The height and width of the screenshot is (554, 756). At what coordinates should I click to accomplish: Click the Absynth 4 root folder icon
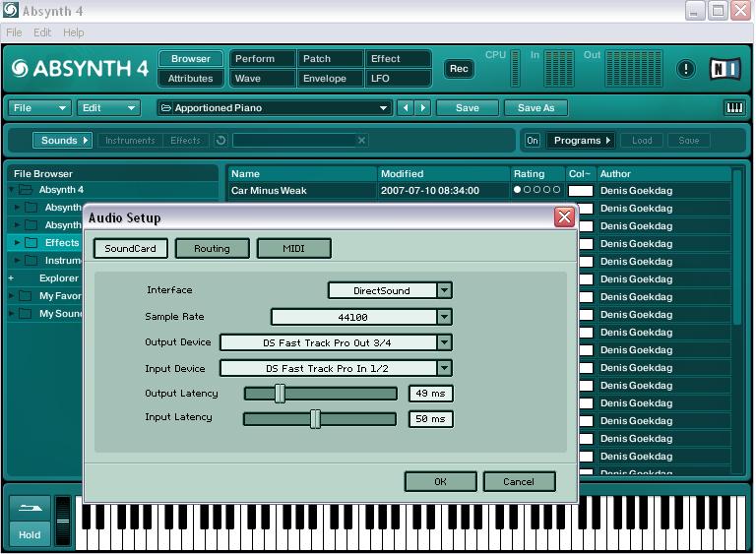[25, 190]
